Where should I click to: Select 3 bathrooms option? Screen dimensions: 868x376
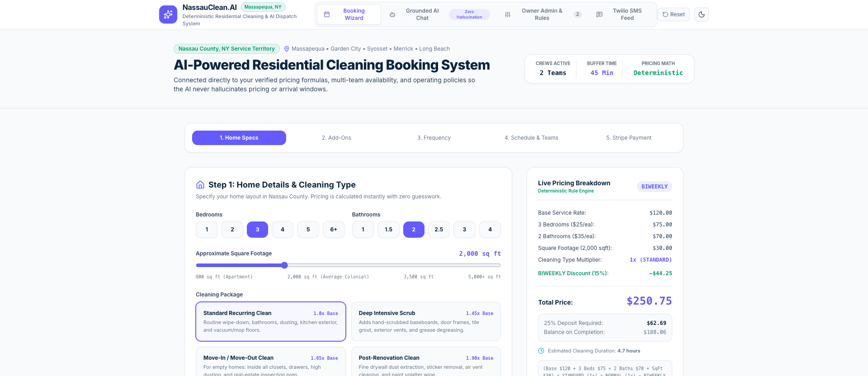coord(464,230)
